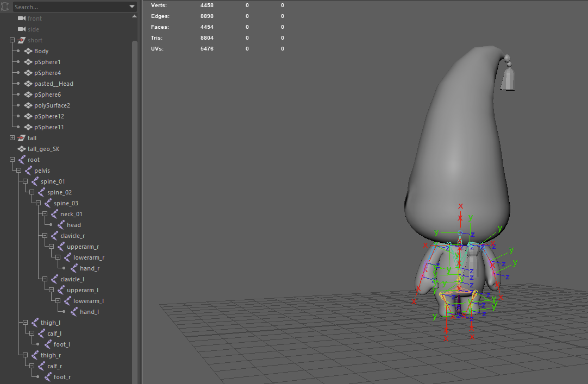Click the bell on the hat tip

click(508, 79)
